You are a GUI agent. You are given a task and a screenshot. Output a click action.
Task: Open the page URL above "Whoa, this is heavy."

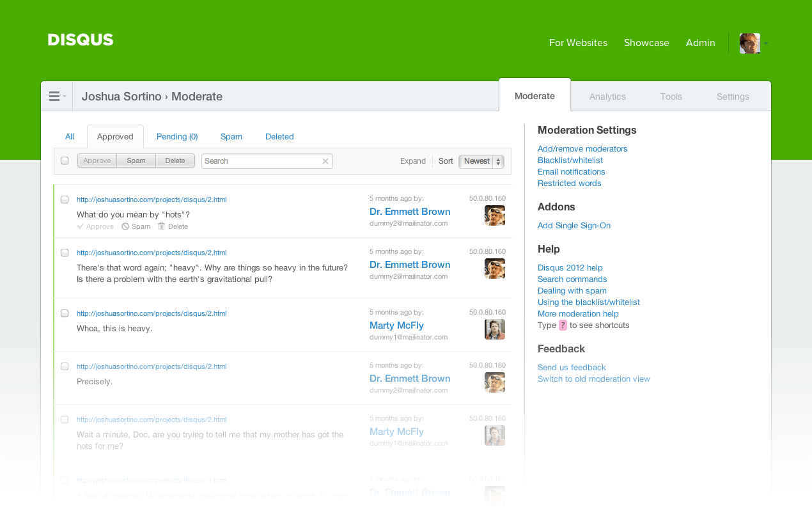pyautogui.click(x=152, y=313)
